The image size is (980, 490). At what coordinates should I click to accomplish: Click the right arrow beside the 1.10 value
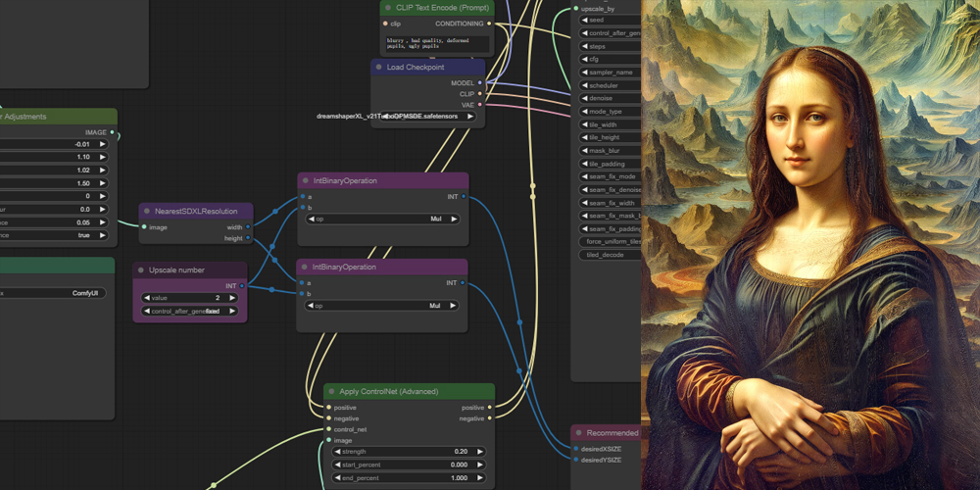point(103,157)
